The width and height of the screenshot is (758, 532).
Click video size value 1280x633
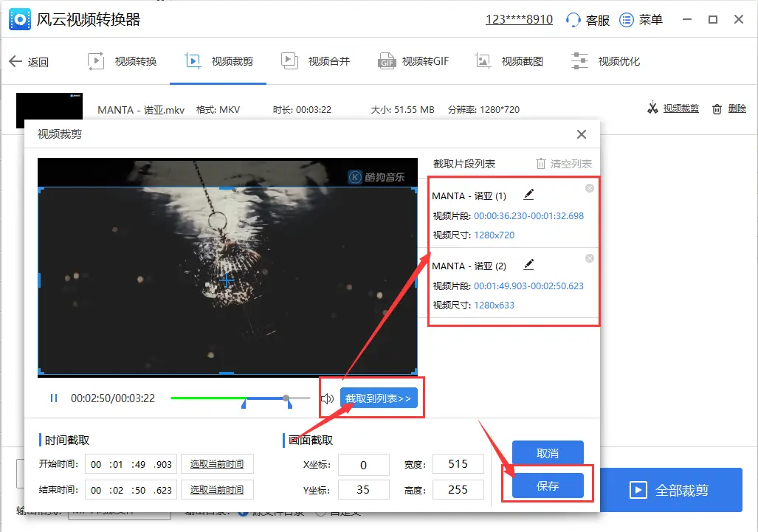point(494,305)
